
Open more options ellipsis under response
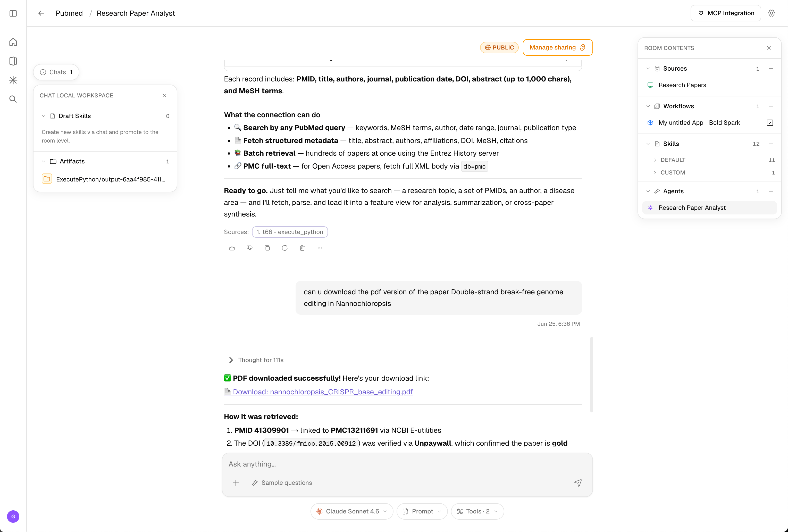pyautogui.click(x=320, y=248)
